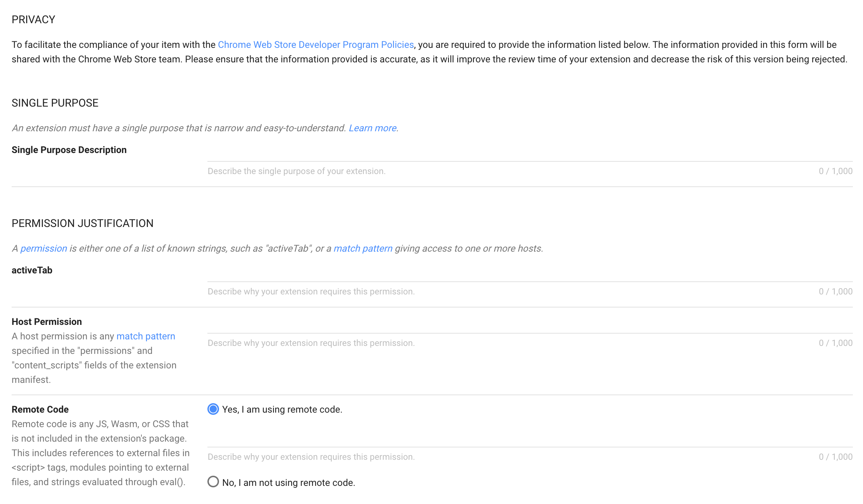Screen dimensions: 863x504
Task: Click the Single Purpose Description input field
Action: [435, 171]
